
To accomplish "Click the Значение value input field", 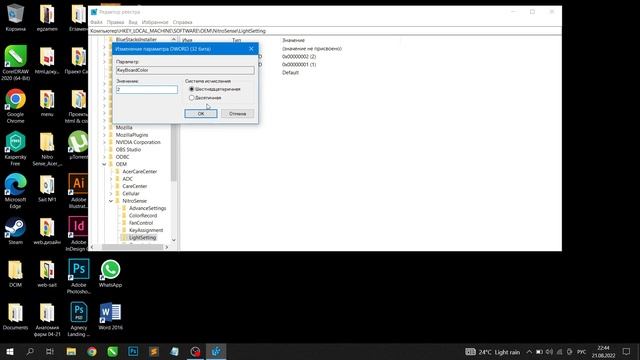I will [x=147, y=89].
